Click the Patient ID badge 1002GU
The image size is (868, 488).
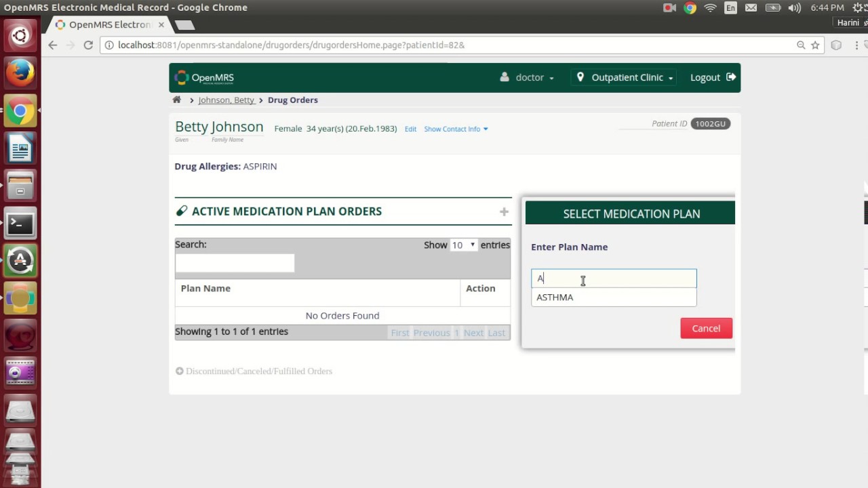[710, 123]
